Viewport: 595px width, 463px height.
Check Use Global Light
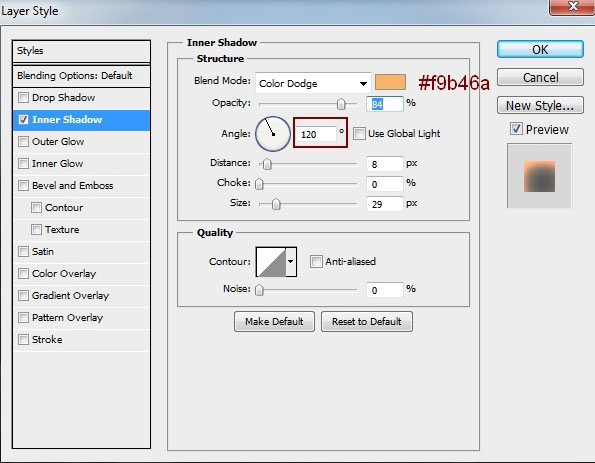tap(359, 134)
